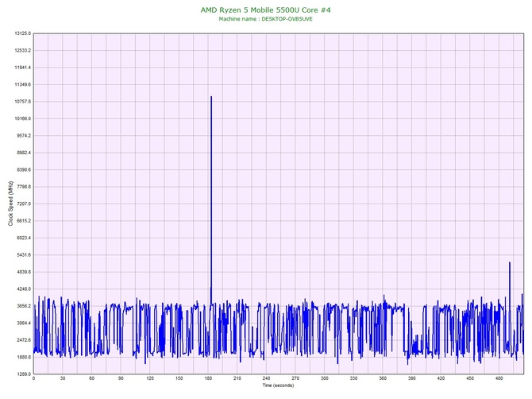The width and height of the screenshot is (532, 399).
Task: Click the peak of the tallest clock-speed spike
Action: click(x=211, y=97)
